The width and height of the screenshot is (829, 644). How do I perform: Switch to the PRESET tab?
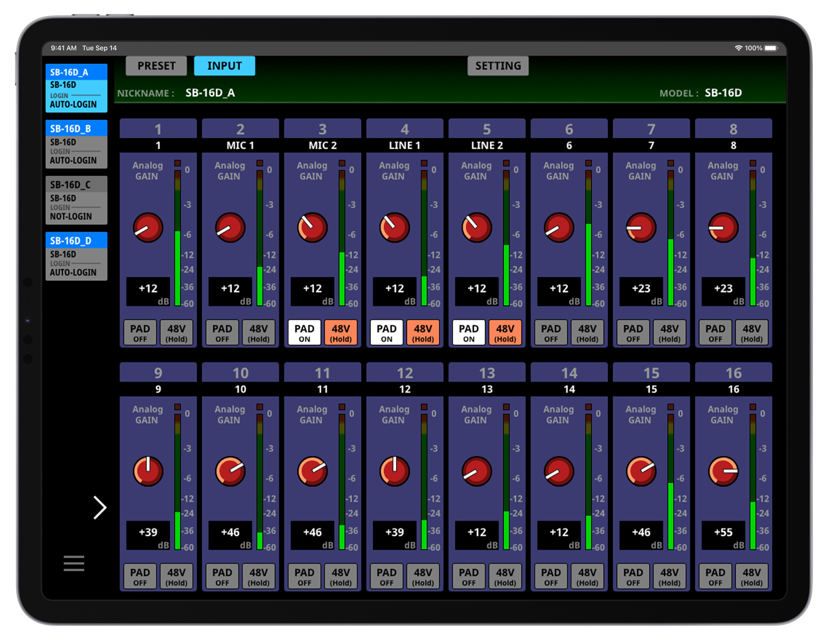pyautogui.click(x=156, y=66)
